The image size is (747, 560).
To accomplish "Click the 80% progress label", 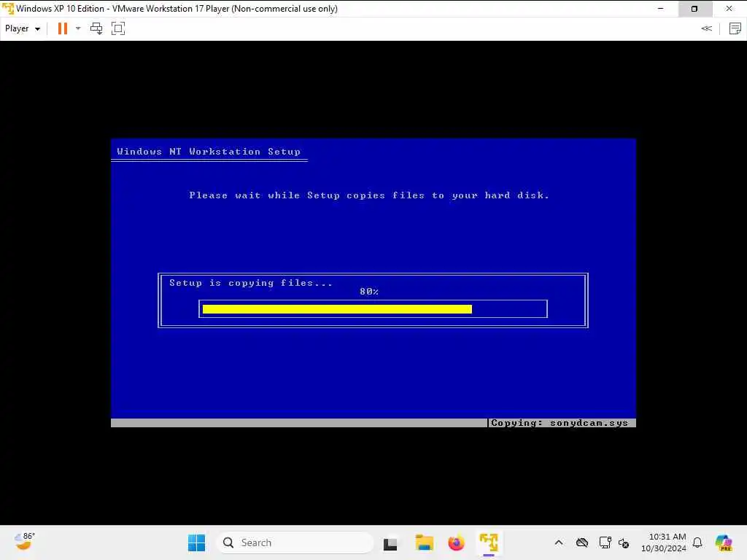I will [x=369, y=292].
